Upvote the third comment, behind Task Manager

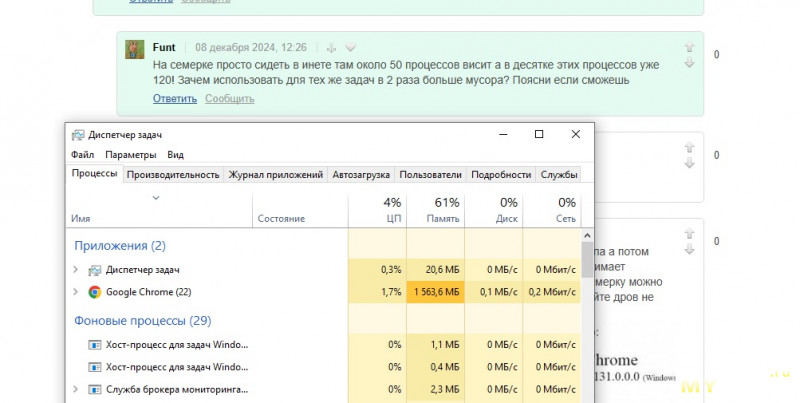(689, 234)
